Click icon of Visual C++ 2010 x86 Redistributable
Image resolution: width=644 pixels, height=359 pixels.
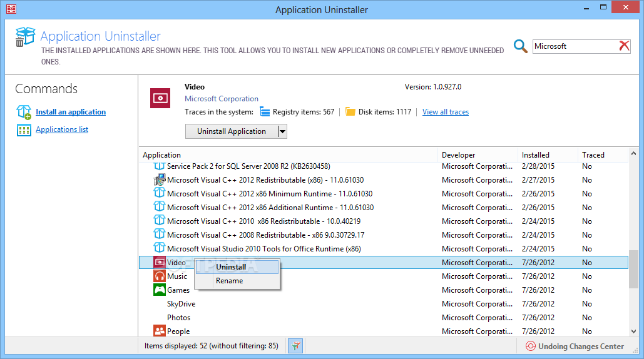click(160, 220)
